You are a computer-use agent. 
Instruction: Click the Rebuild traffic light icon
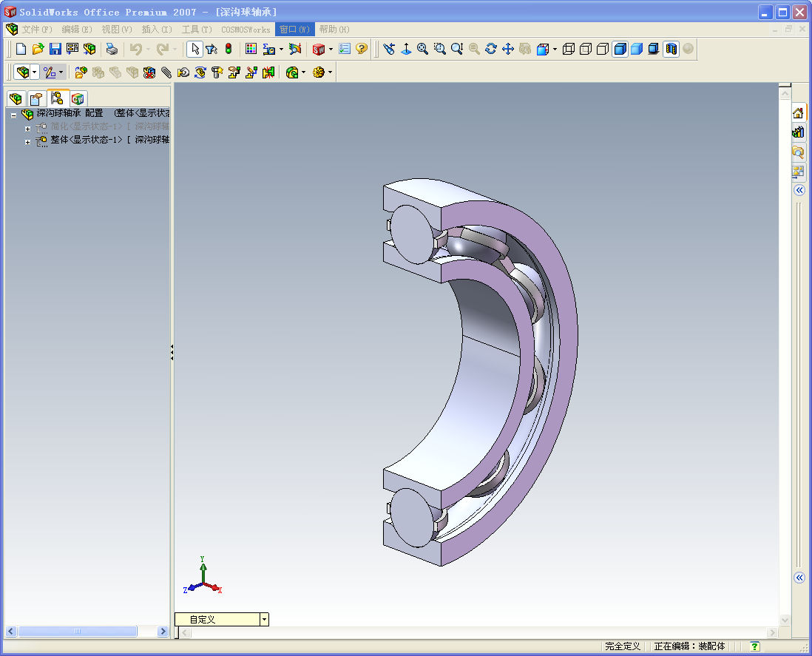(x=229, y=50)
